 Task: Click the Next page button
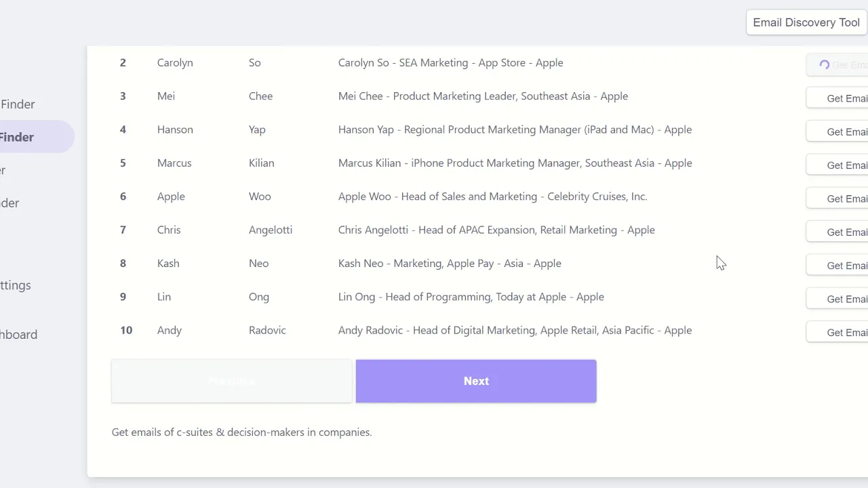[476, 381]
